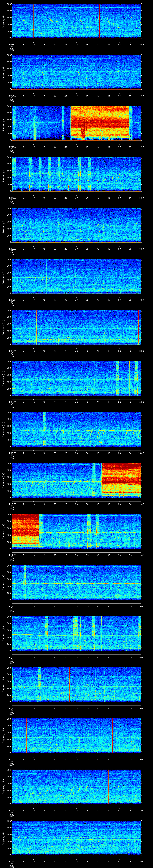Click the "15:00" end-of-axis label
Screen dimensions: 153x868
141,708
